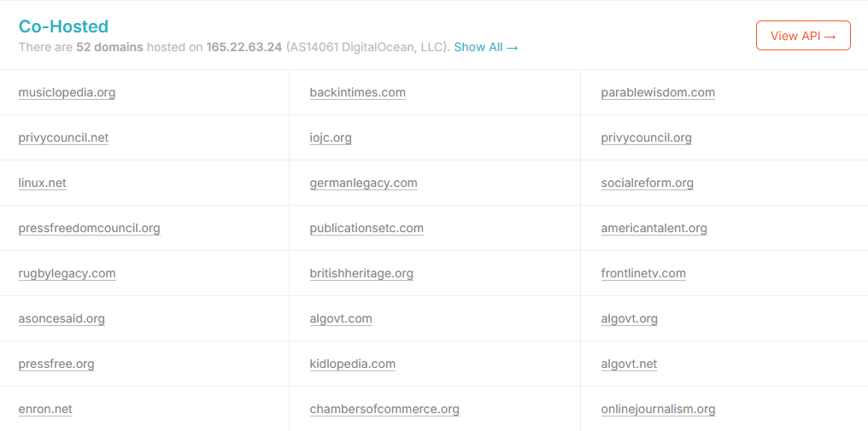Visit the backintimes.com link
This screenshot has width=868, height=431.
click(x=358, y=92)
